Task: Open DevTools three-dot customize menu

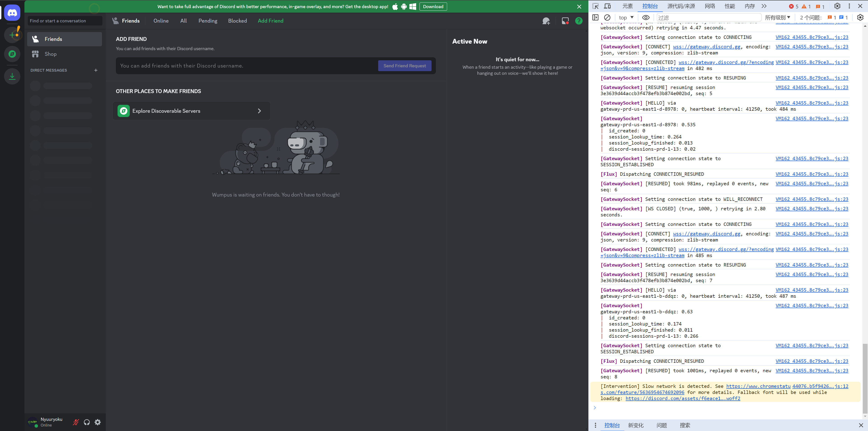Action: 849,6
